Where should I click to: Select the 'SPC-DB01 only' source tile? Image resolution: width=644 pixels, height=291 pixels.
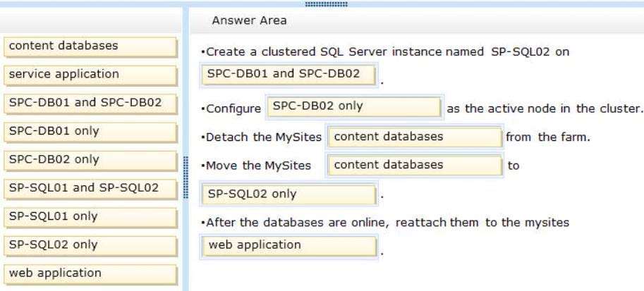pos(90,132)
